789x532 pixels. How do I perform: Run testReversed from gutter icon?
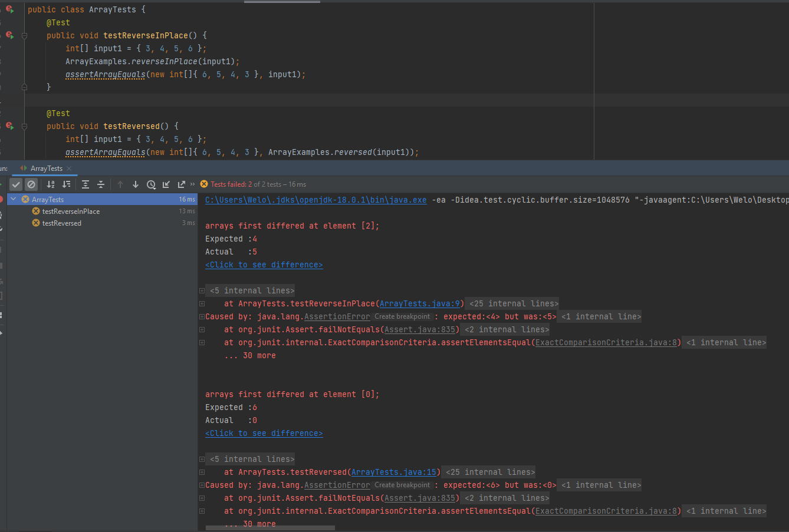coord(9,126)
